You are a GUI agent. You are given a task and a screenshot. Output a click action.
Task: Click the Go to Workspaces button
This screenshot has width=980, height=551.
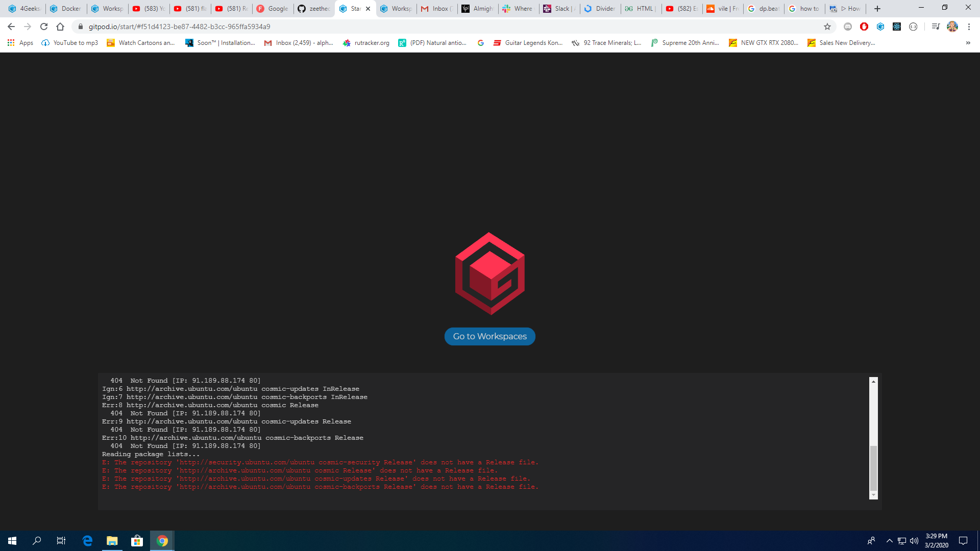tap(489, 336)
